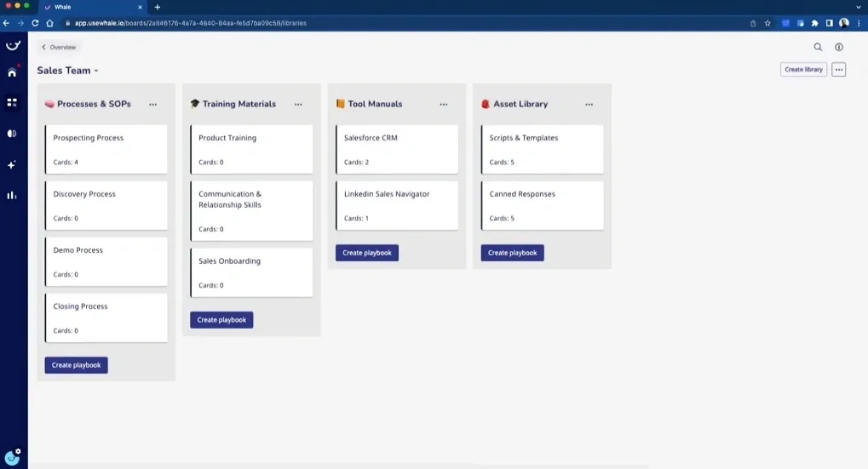Click the browser side panel icon
The height and width of the screenshot is (469, 868).
tap(830, 23)
